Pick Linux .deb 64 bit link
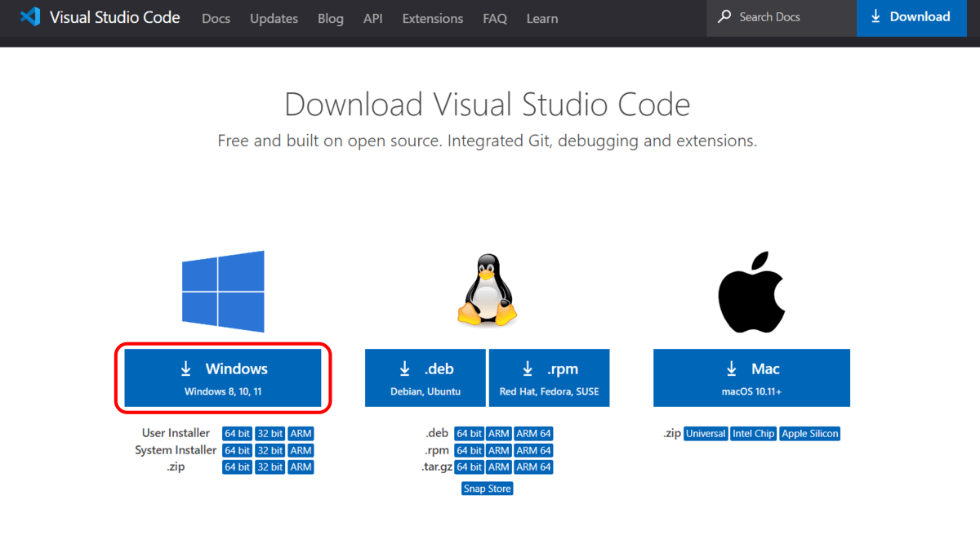The image size is (980, 536). (469, 434)
